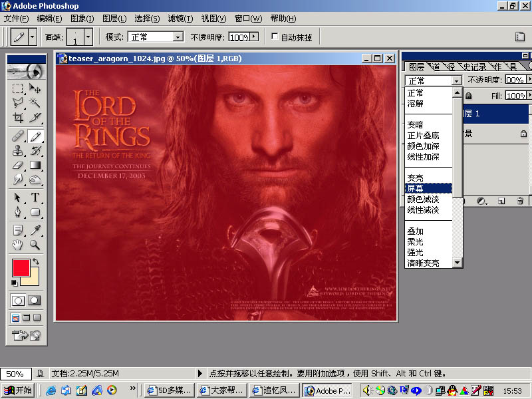
Task: Open the options bar 不透明度 slider arrow
Action: (x=254, y=37)
